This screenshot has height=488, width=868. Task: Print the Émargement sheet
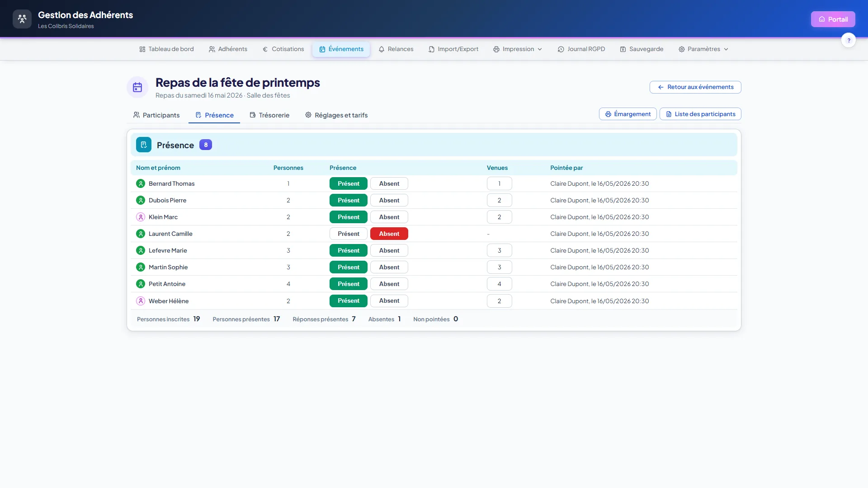coord(628,114)
